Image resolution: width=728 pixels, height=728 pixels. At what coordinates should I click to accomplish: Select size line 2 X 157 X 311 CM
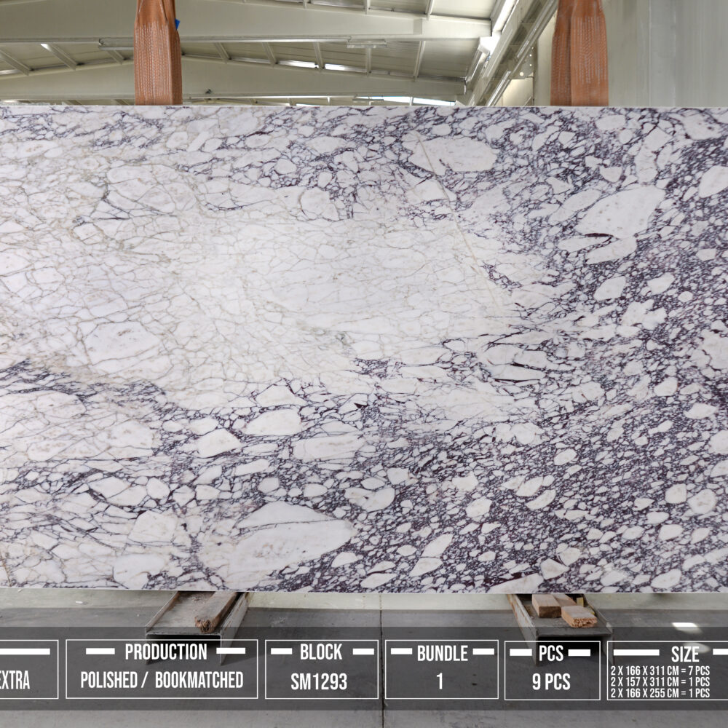coord(659,681)
